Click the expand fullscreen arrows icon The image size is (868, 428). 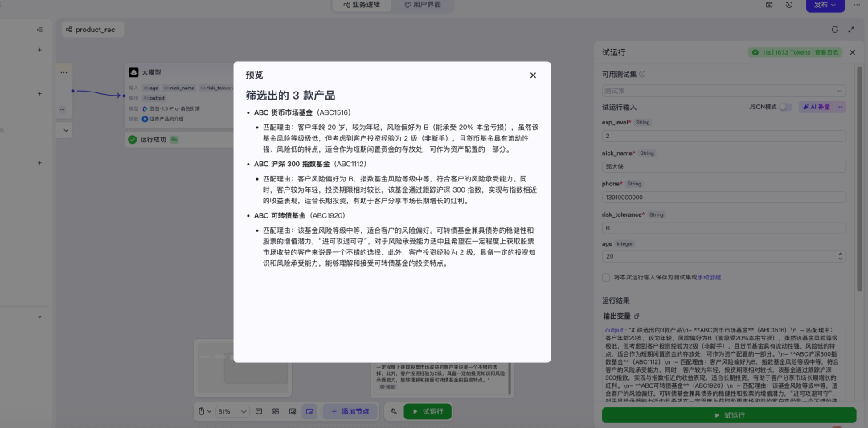click(851, 30)
